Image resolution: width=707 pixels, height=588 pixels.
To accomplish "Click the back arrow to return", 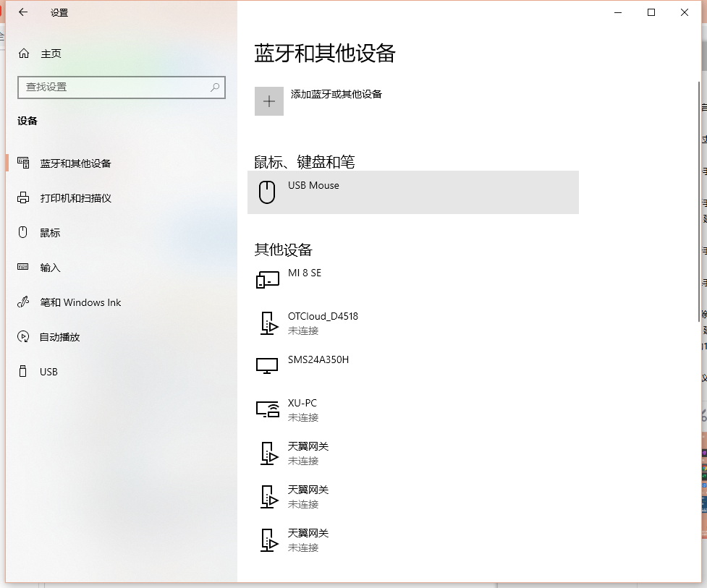I will pos(21,12).
